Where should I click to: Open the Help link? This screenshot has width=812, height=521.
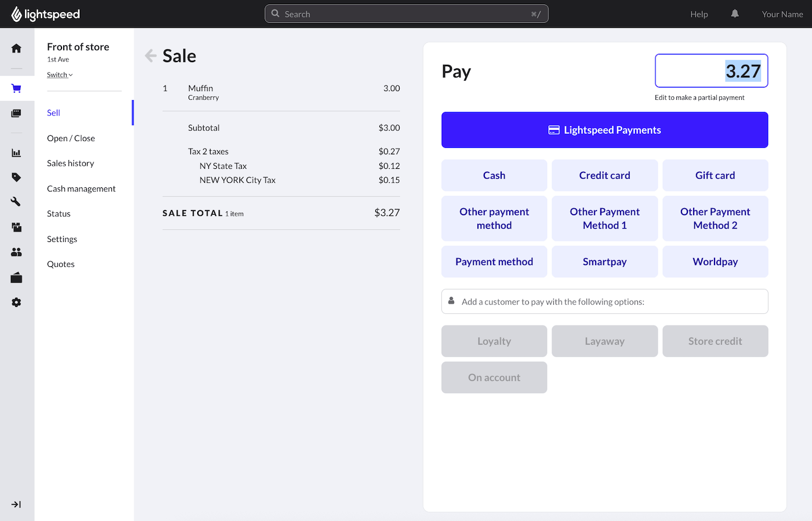pos(699,14)
